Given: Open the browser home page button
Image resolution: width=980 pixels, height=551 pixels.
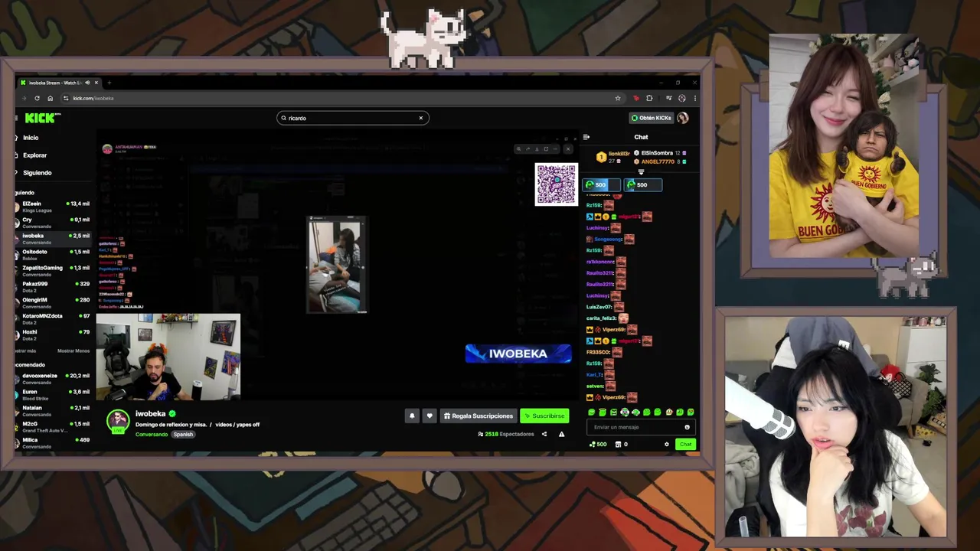Looking at the screenshot, I should click(51, 98).
